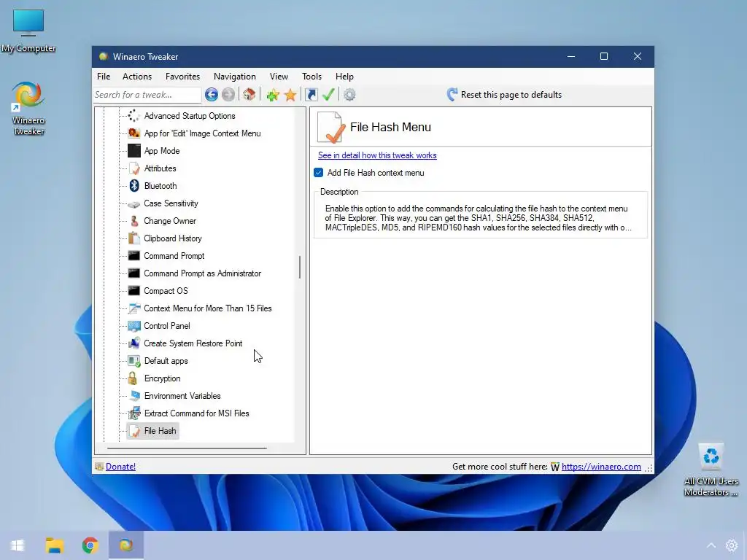
Task: Click the Add to Favorites star-plus icon
Action: coord(273,95)
